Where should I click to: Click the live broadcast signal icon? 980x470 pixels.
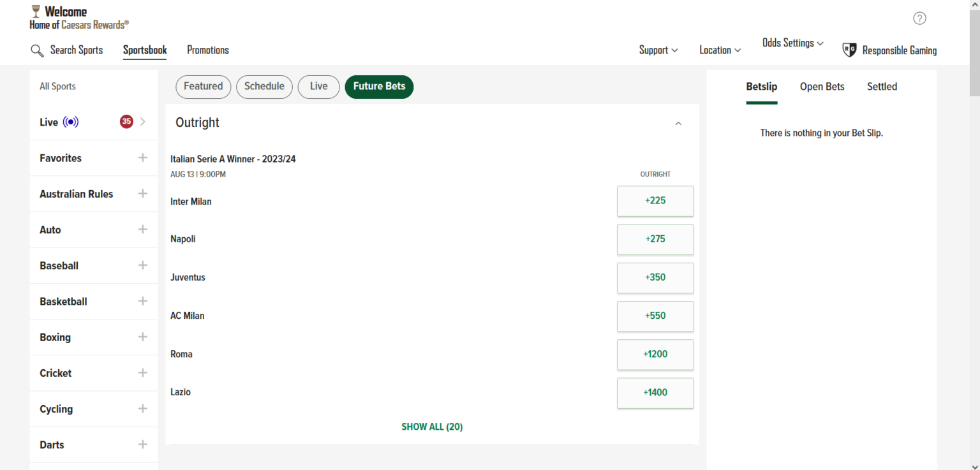71,122
